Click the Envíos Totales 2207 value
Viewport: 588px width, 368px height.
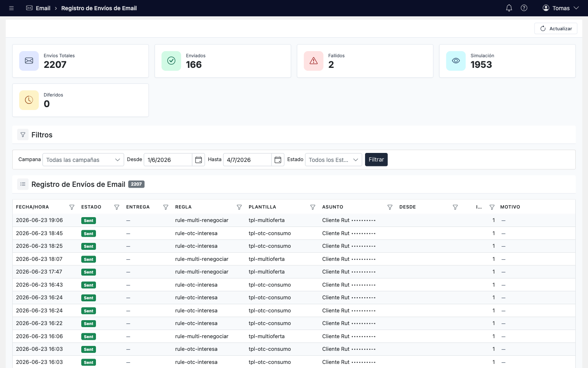(x=55, y=65)
